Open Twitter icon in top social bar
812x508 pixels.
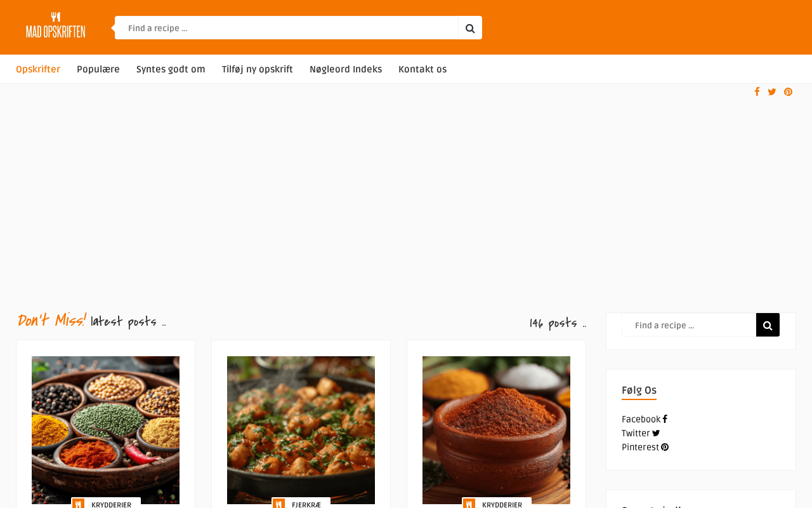coord(772,92)
